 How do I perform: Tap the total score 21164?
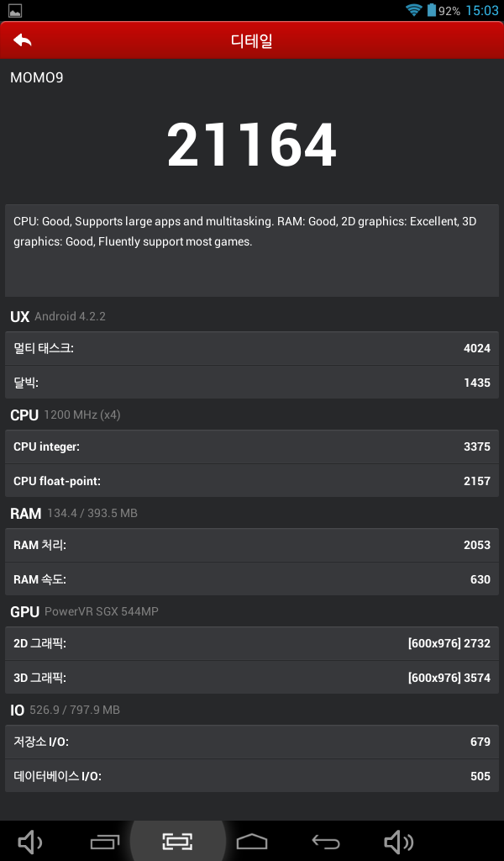pos(252,145)
